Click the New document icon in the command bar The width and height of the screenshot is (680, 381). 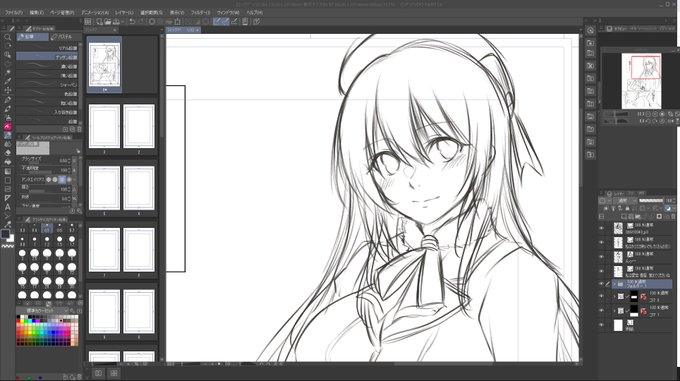click(x=100, y=21)
